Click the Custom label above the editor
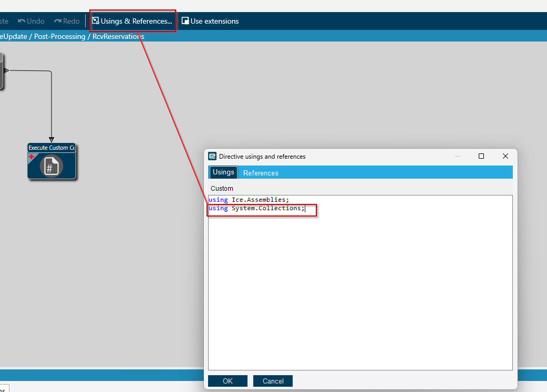 click(x=222, y=188)
